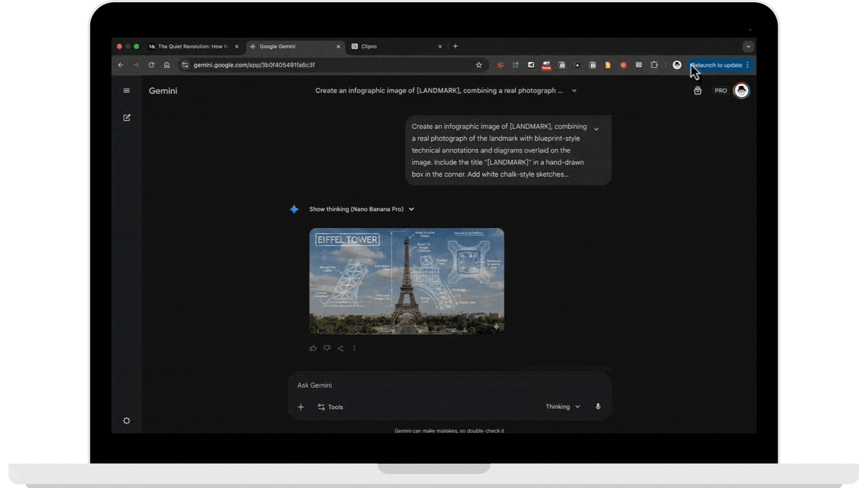Open more options three-dot menu under image

pyautogui.click(x=354, y=348)
